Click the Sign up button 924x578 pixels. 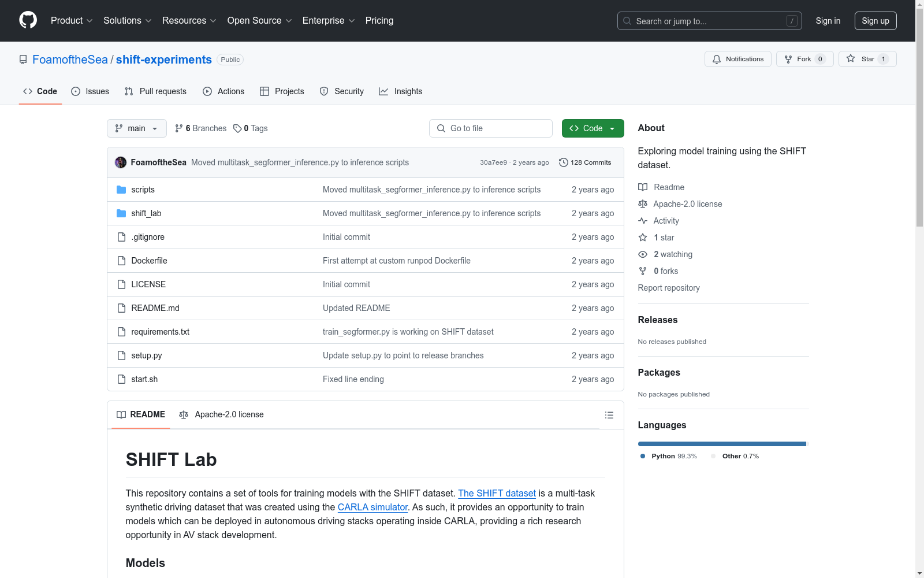click(x=875, y=21)
